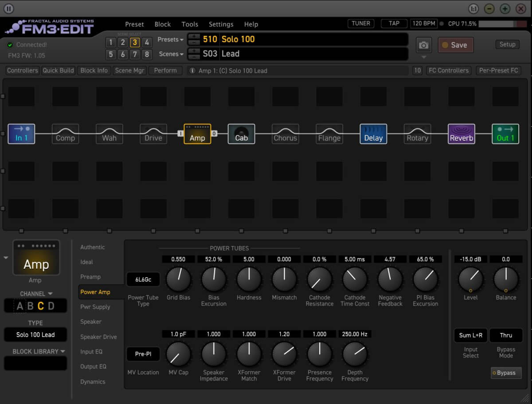The height and width of the screenshot is (404, 532).
Task: Open the Scenes dropdown
Action: pyautogui.click(x=171, y=54)
